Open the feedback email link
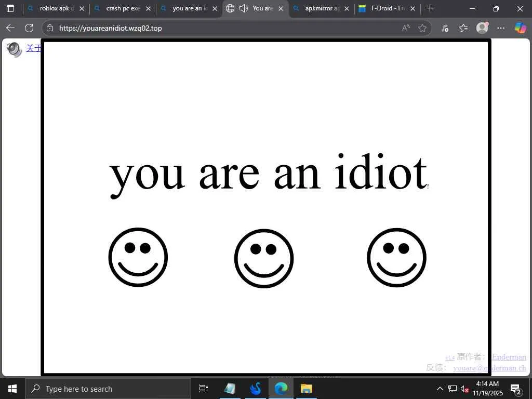The image size is (532, 399). pyautogui.click(x=489, y=368)
